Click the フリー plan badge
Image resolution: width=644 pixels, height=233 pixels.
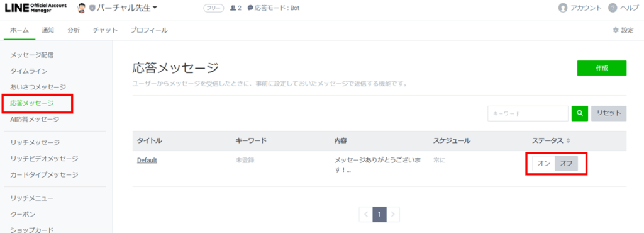coord(214,8)
